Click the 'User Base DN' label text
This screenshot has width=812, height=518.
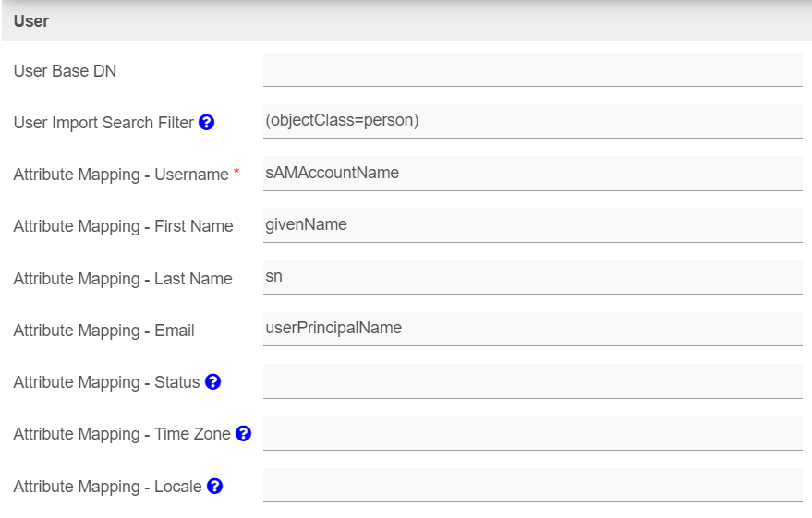[65, 71]
